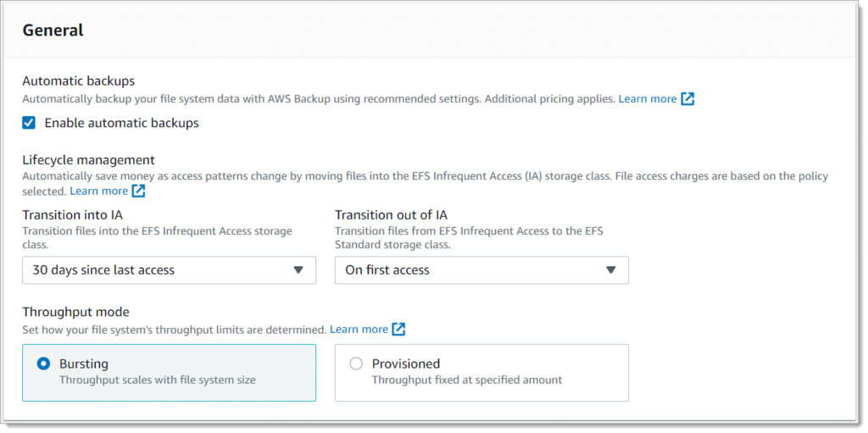The width and height of the screenshot is (868, 433).
Task: Click the General section heading
Action: pos(53,30)
